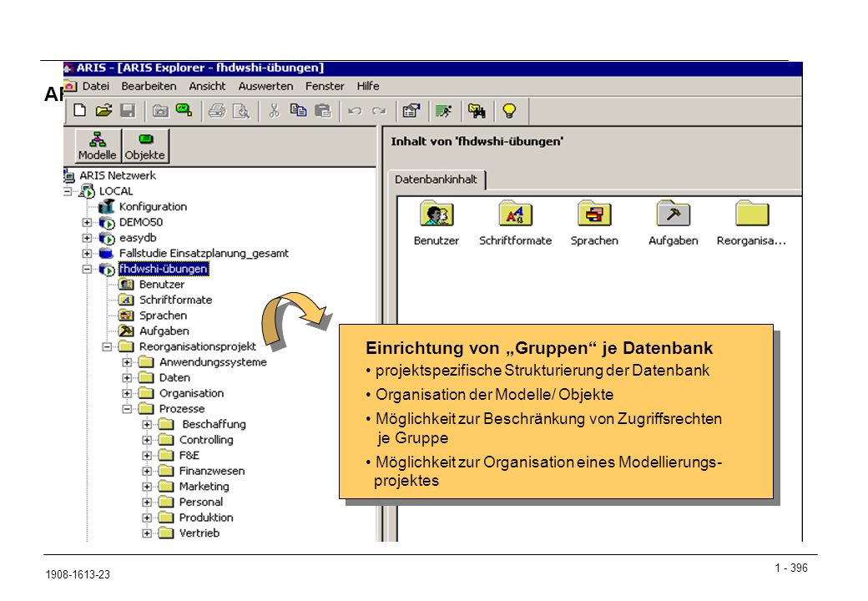Click the Konfiguration tree icon
The image size is (868, 601).
point(106,207)
